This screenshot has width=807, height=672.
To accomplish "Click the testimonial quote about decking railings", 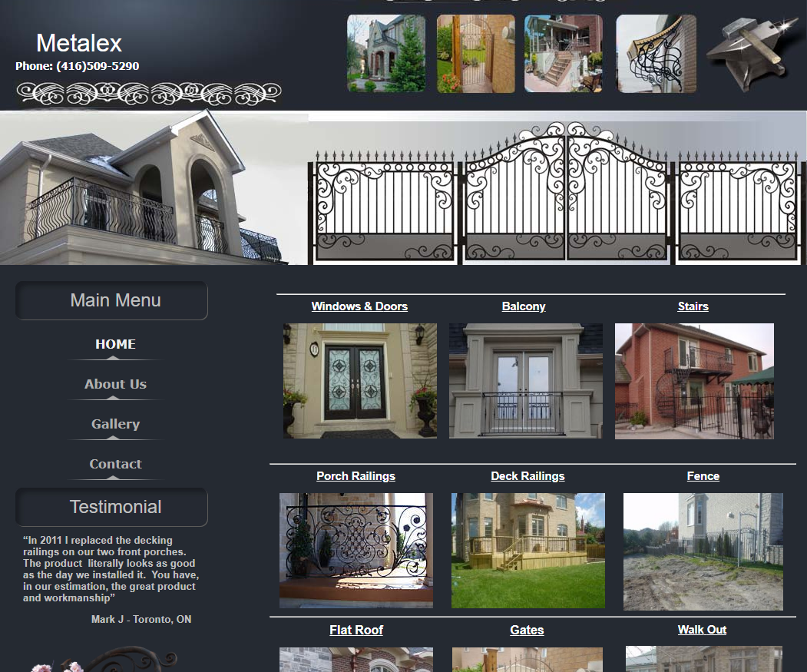I will pos(111,569).
